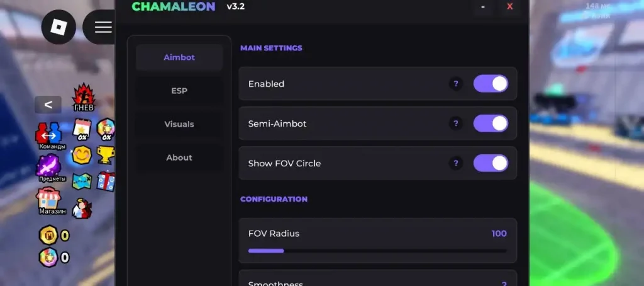Turn off the Semi-Aimbot switch
This screenshot has height=286, width=644.
pos(491,123)
